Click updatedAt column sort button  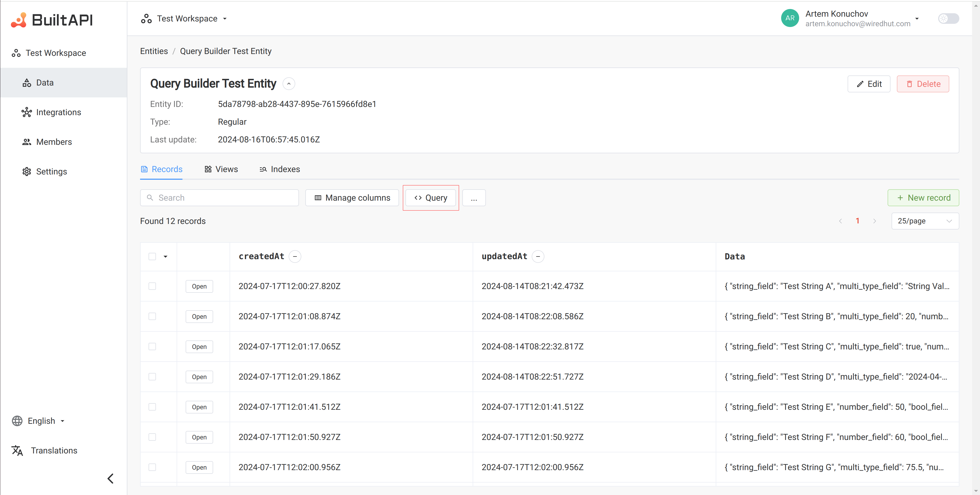(x=538, y=256)
